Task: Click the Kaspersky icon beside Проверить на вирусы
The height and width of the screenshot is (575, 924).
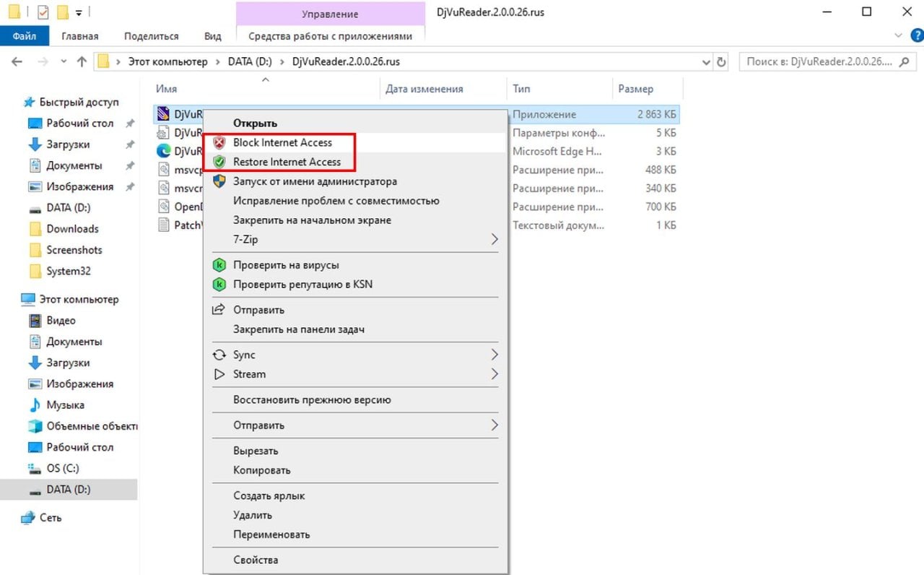Action: [x=219, y=265]
